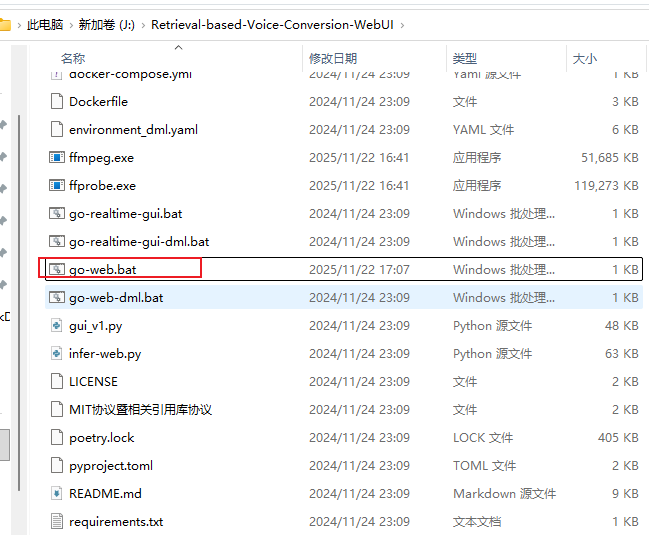Click the 405 KB size of poetry.lock
This screenshot has width=649, height=547.
[x=618, y=438]
